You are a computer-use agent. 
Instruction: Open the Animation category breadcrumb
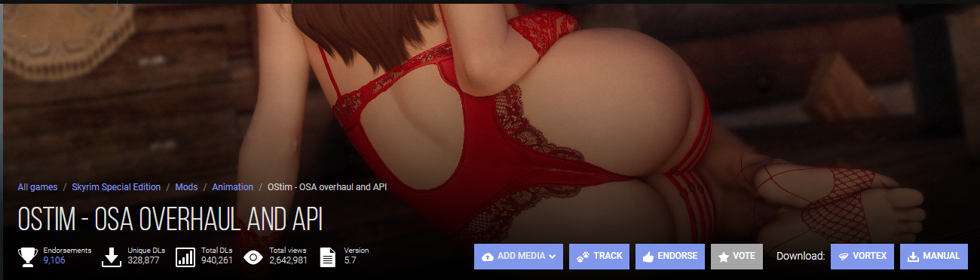coord(232,186)
